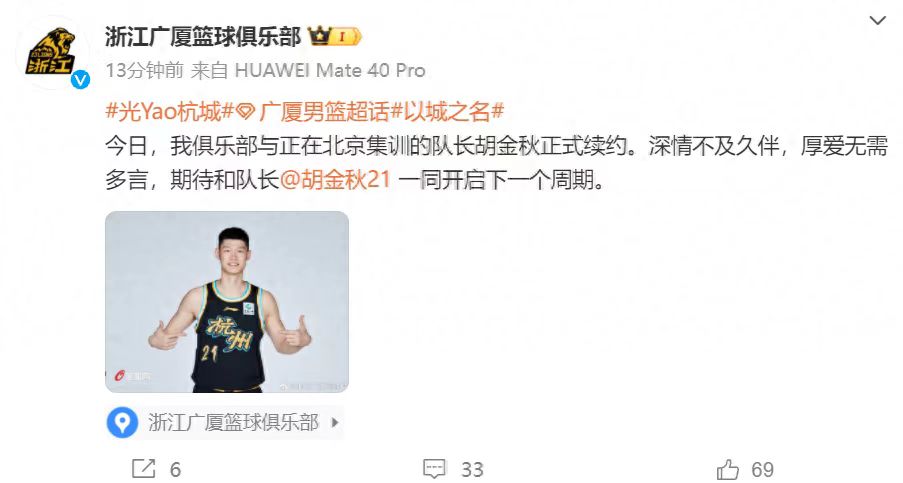Expand the post options chevron at top right

pyautogui.click(x=877, y=21)
